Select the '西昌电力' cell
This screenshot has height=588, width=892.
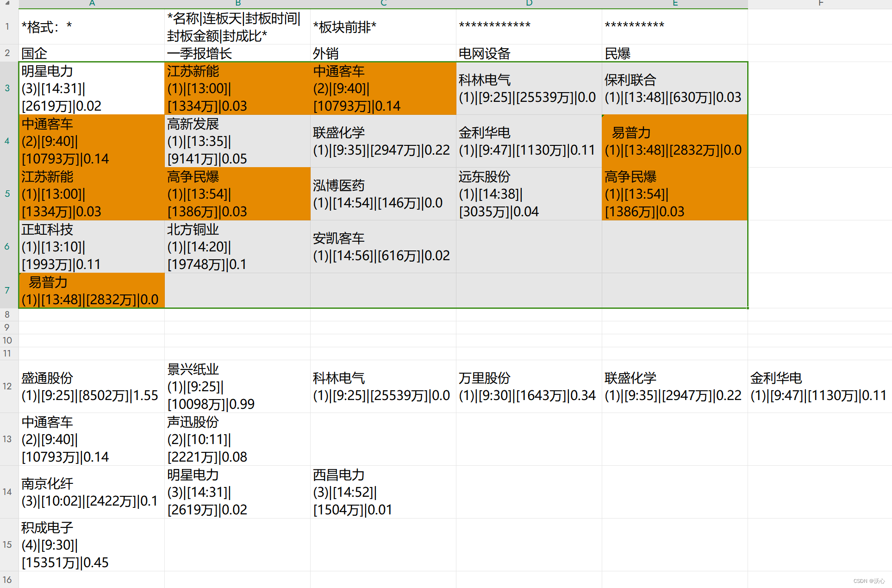click(383, 492)
